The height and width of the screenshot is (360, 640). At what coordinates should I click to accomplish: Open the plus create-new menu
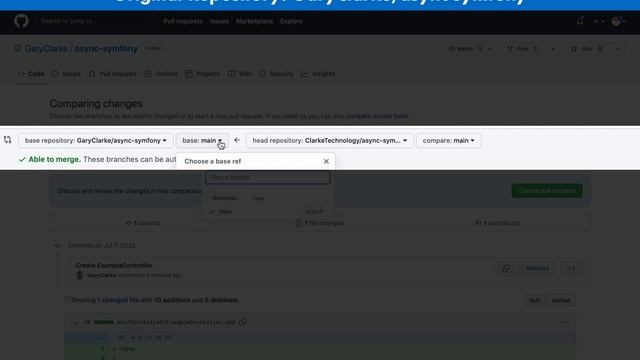[x=598, y=21]
